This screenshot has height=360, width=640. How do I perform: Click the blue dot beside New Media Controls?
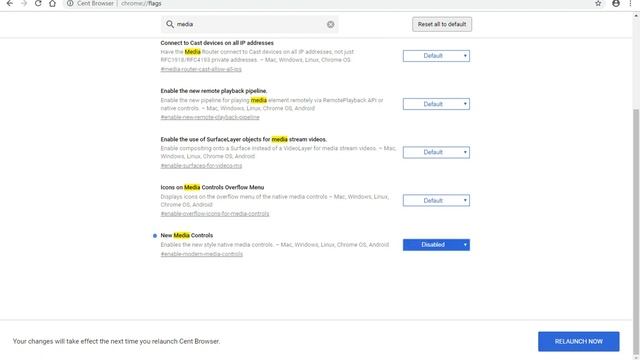click(155, 236)
